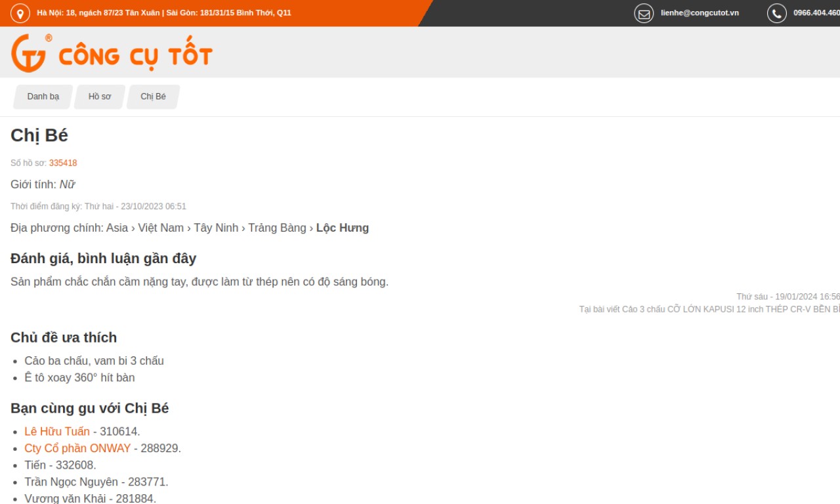Open the Hồ sơ breadcrumb tab

point(100,96)
